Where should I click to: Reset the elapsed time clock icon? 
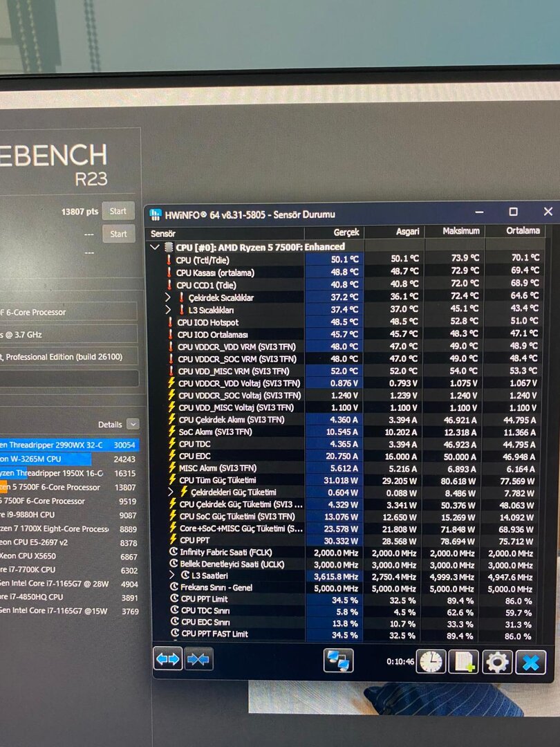(x=431, y=662)
